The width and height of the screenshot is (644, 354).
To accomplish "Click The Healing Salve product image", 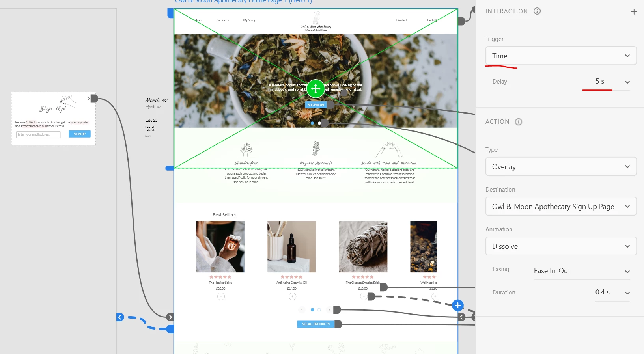I will (x=220, y=247).
